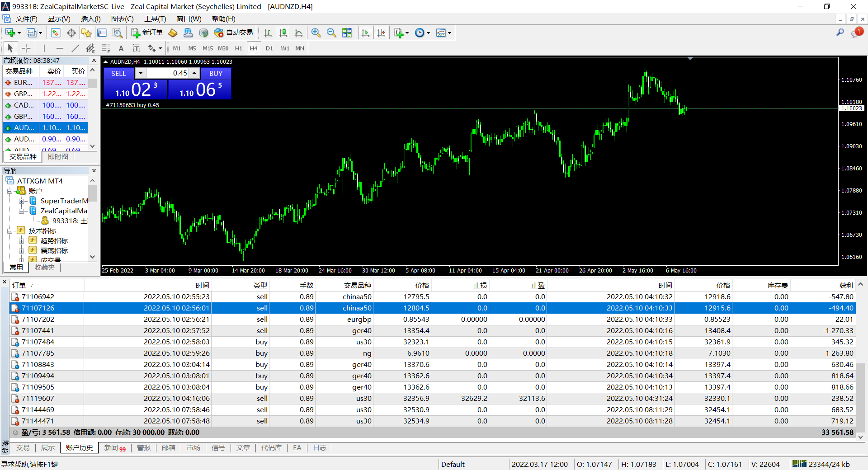Open the new chart dropdown arrow
Viewport: 868px width, 470px height.
point(19,33)
